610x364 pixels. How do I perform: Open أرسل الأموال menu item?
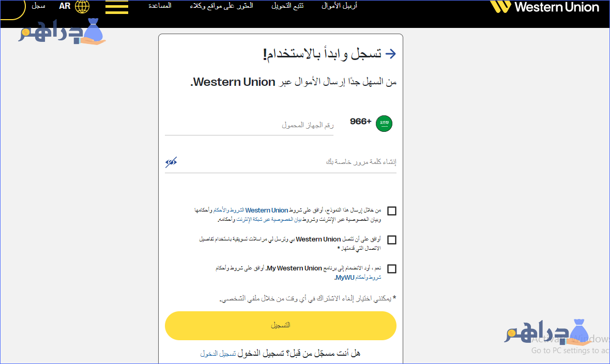339,6
